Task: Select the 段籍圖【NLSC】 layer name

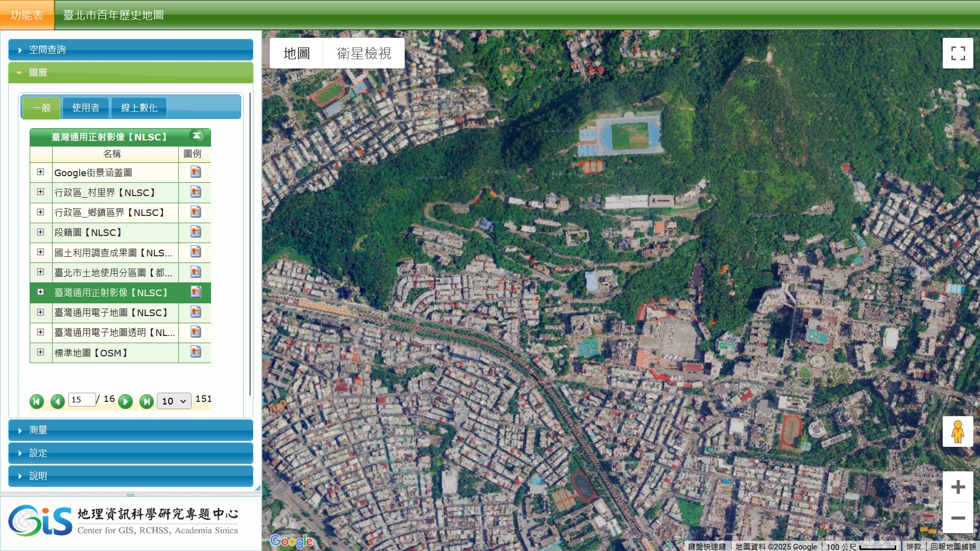Action: 88,232
